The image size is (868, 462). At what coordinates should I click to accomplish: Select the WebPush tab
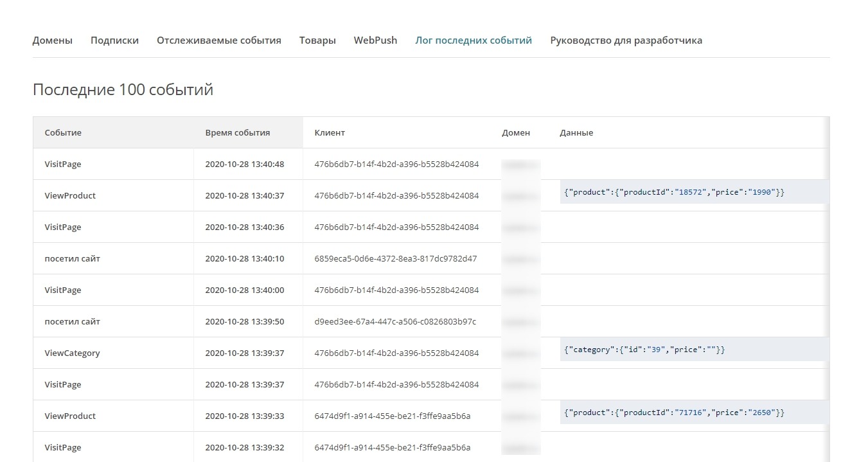click(x=375, y=40)
